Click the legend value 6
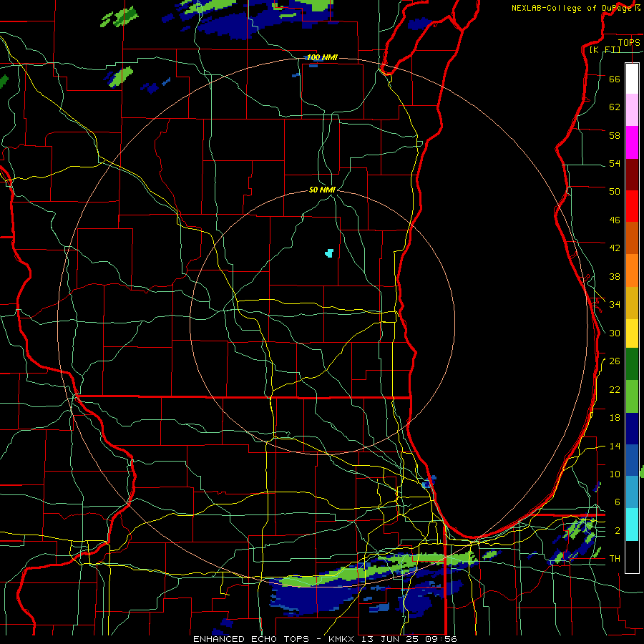Viewport: 644px width, 644px height. tap(617, 502)
